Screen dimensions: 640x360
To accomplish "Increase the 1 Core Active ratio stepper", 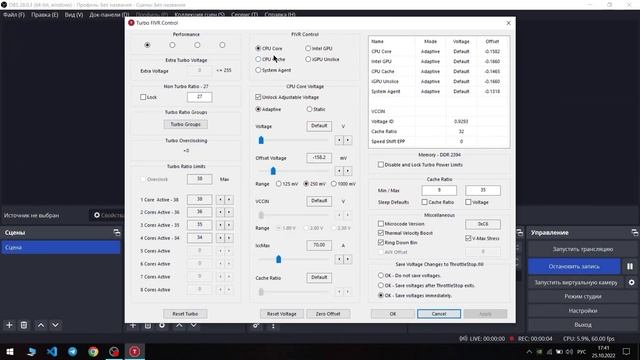I will point(229,200).
